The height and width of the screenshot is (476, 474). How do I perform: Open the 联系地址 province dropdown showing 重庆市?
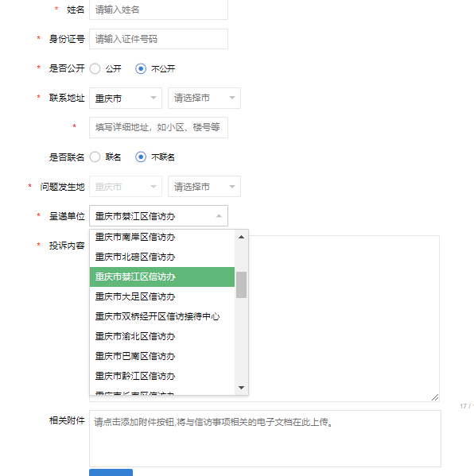click(x=126, y=98)
